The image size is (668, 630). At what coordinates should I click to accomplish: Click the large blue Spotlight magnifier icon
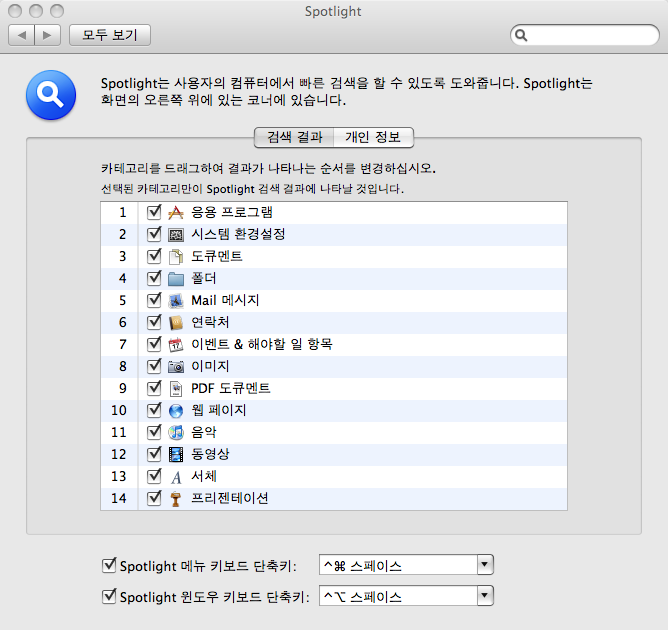pos(51,95)
